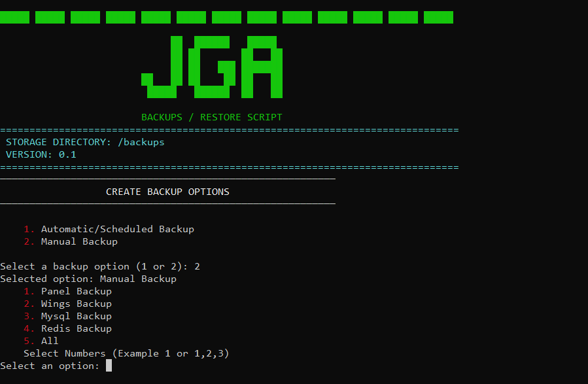Click the BACKUPS / RESTORE SCRIPT title
The width and height of the screenshot is (588, 384).
pos(212,117)
